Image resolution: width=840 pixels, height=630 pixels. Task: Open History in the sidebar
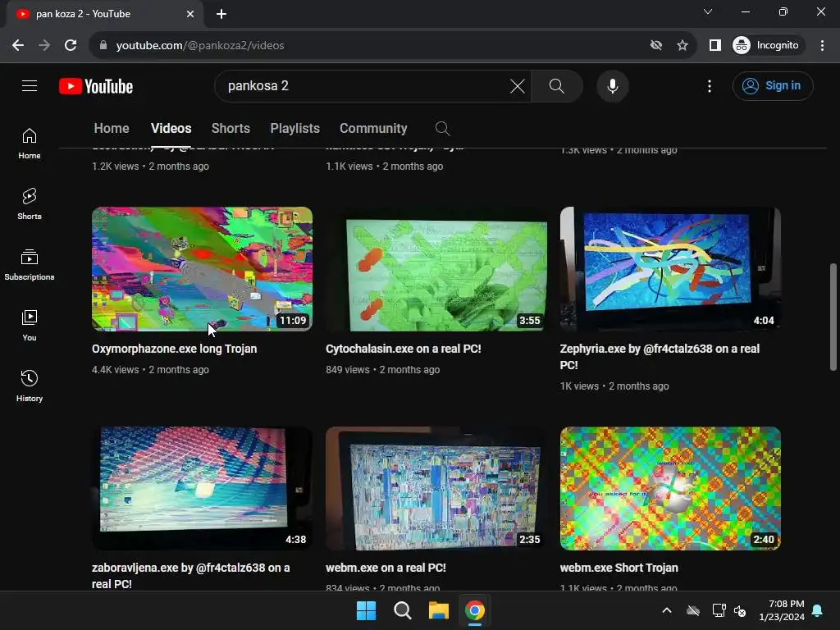coord(30,386)
